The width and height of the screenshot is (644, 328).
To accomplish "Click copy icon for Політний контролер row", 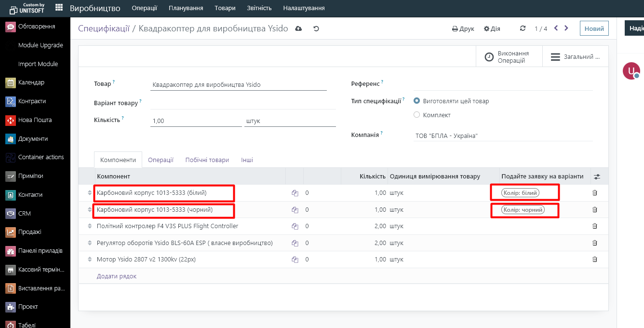I will [295, 226].
